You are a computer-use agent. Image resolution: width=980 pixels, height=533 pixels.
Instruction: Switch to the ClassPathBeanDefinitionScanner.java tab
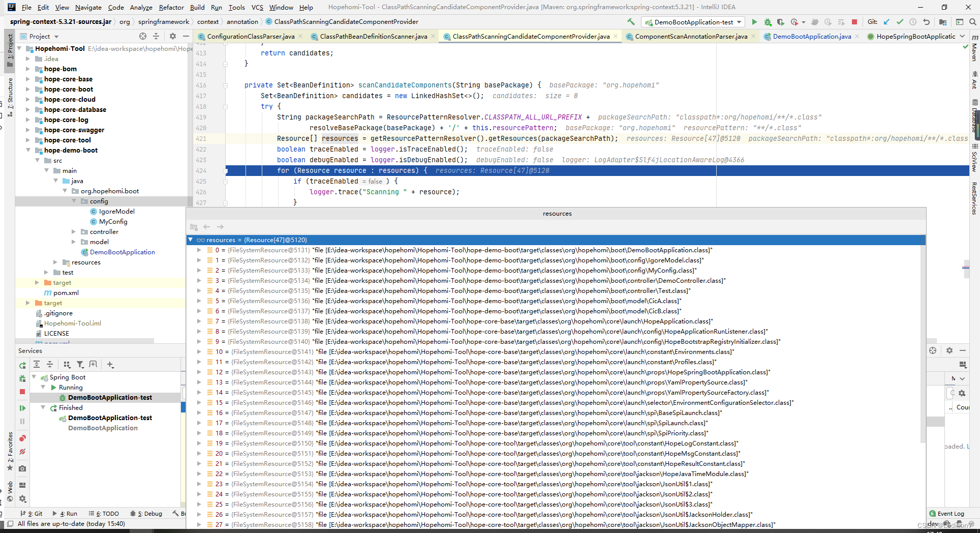tap(373, 36)
